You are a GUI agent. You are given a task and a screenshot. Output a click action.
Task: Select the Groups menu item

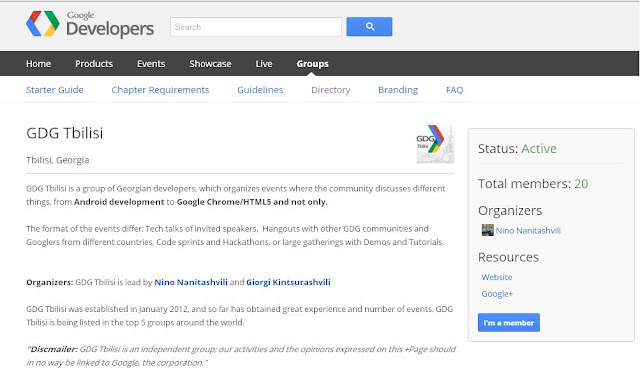(x=312, y=64)
